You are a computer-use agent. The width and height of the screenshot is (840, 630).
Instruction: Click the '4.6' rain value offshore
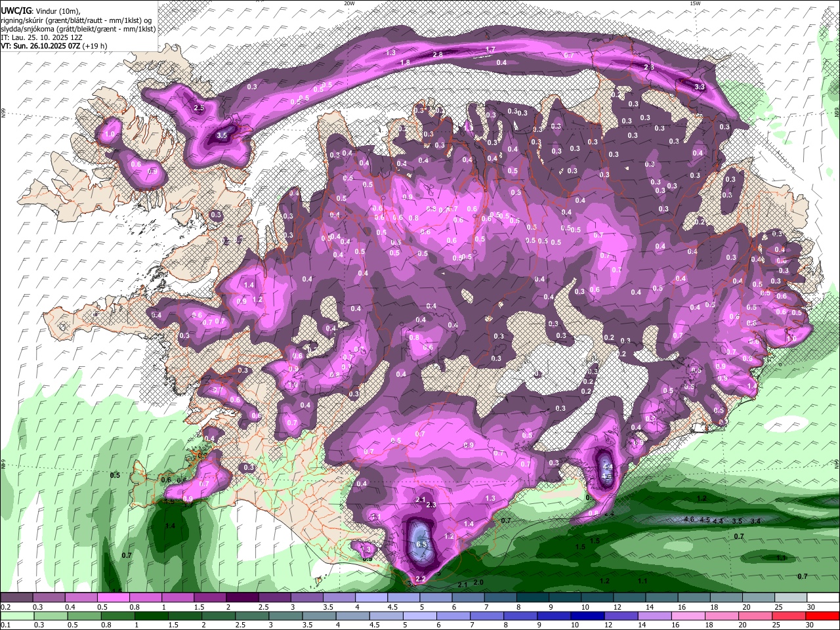click(689, 520)
